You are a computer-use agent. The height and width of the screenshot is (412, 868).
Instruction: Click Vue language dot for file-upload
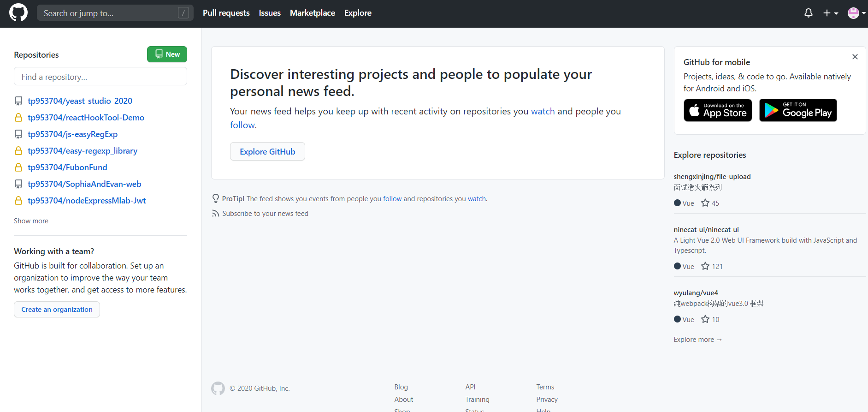(677, 203)
